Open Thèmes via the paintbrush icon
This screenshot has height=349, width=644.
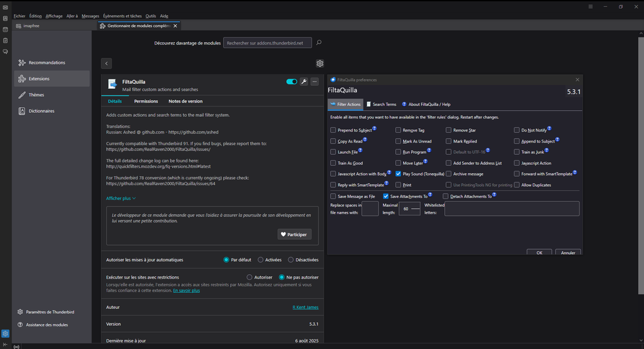[22, 95]
